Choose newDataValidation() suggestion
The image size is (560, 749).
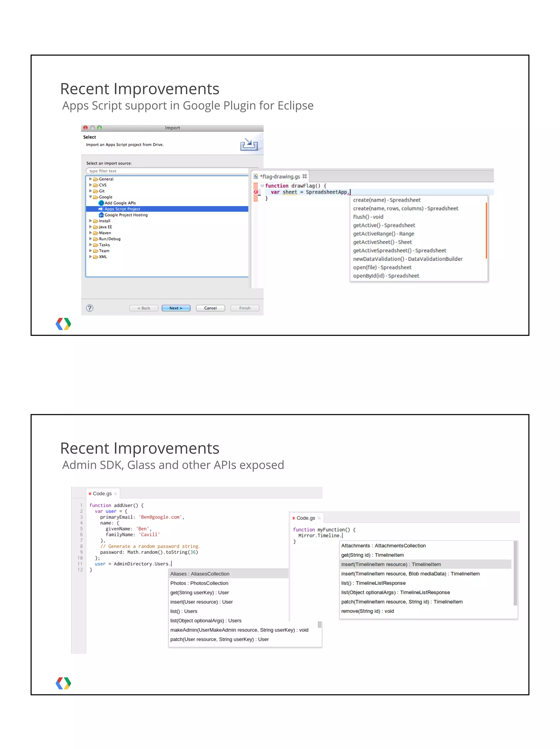pyautogui.click(x=408, y=259)
